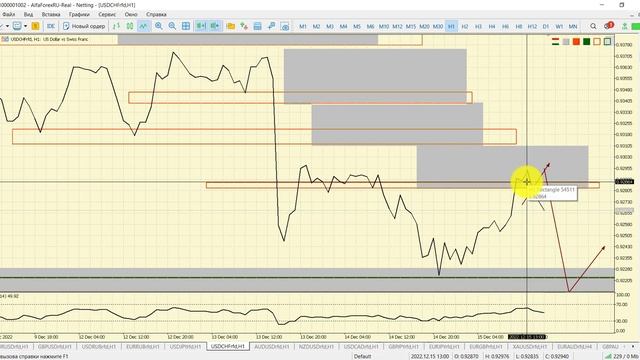
Task: Open the yellow market watch toolbar icon
Action: (x=36, y=26)
